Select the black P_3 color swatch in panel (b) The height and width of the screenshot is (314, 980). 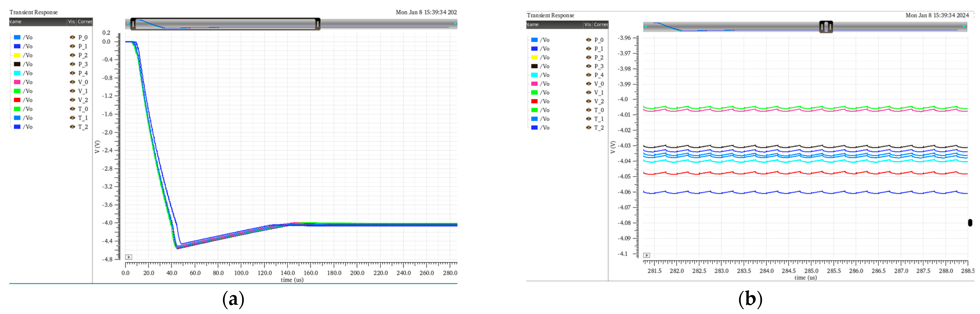[x=535, y=66]
